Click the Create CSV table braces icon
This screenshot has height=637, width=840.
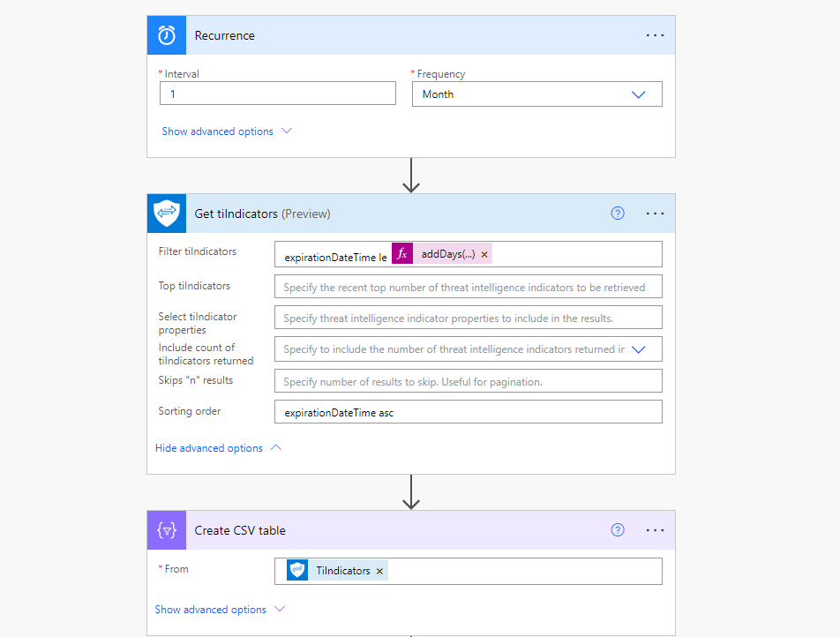click(167, 530)
